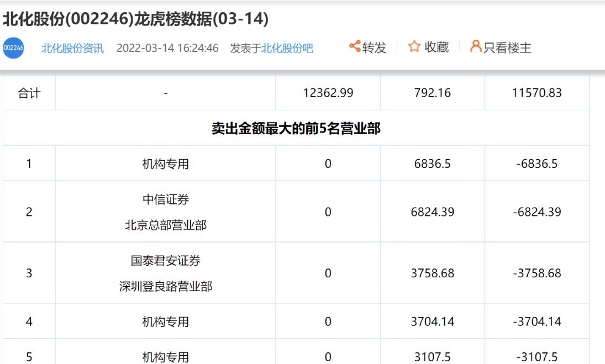Click 机构专用 in rank 4 row
Image resolution: width=605 pixels, height=364 pixels.
pyautogui.click(x=166, y=321)
